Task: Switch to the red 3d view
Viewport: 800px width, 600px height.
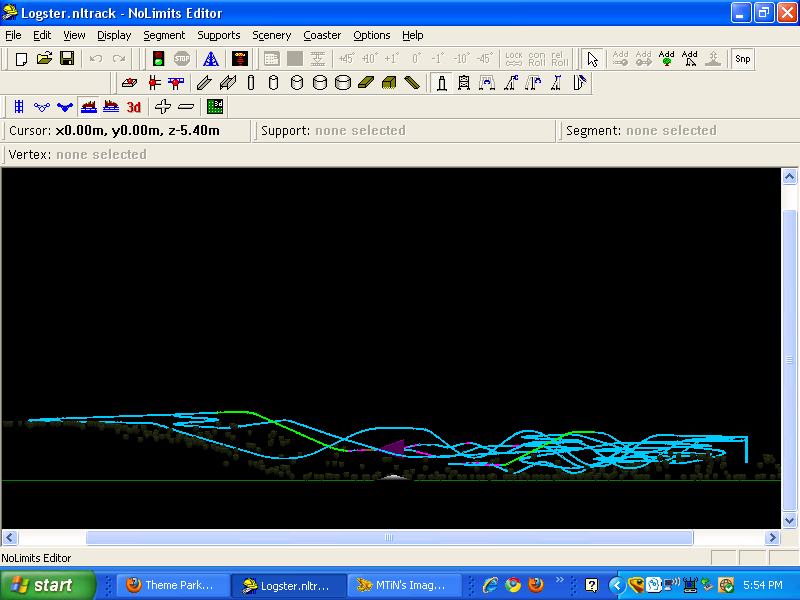Action: coord(134,107)
